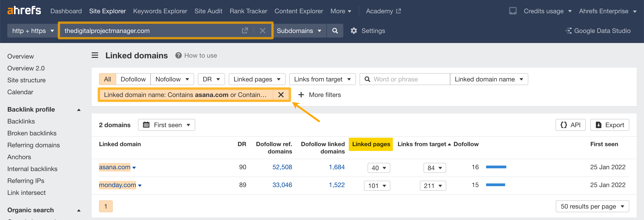Clear the domain search field

coord(262,31)
